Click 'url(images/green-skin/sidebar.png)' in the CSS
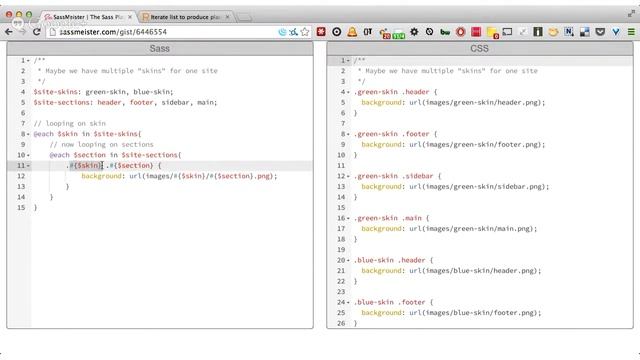 tap(477, 187)
